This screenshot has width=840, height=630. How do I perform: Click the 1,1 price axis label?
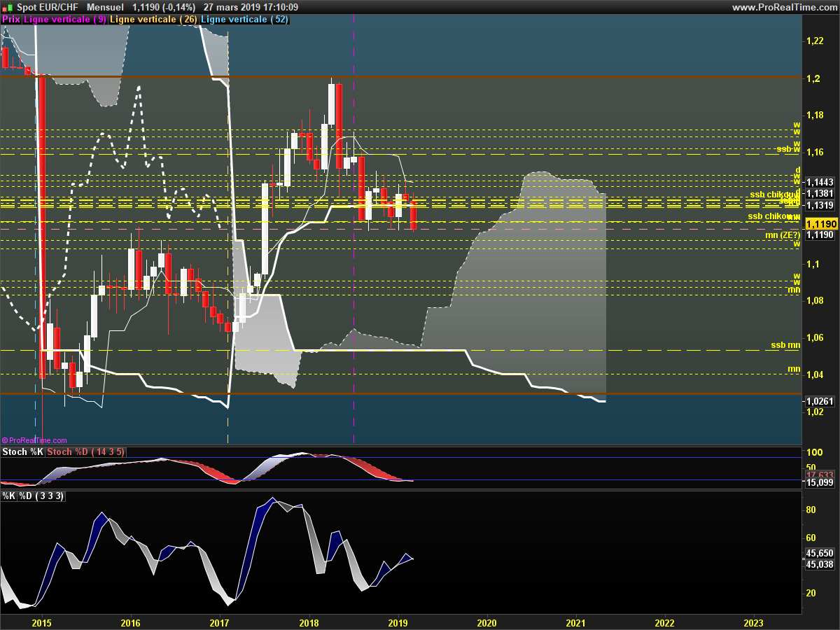point(812,264)
